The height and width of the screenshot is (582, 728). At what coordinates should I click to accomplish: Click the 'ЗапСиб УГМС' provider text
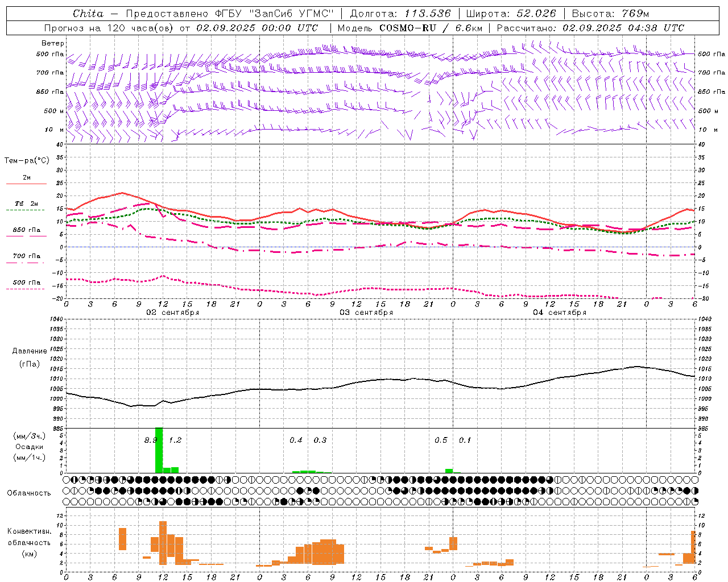[x=292, y=14]
